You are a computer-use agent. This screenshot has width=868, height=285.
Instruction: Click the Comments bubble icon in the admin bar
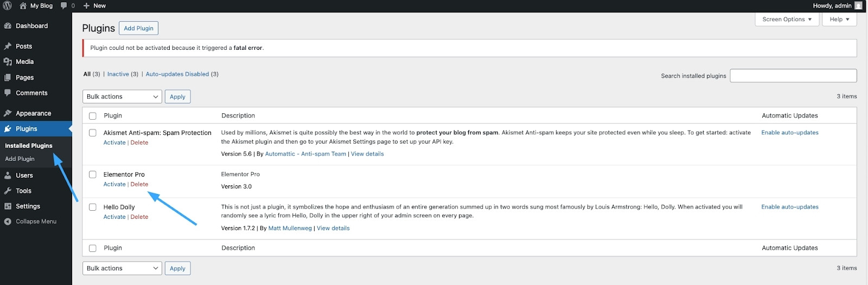64,5
